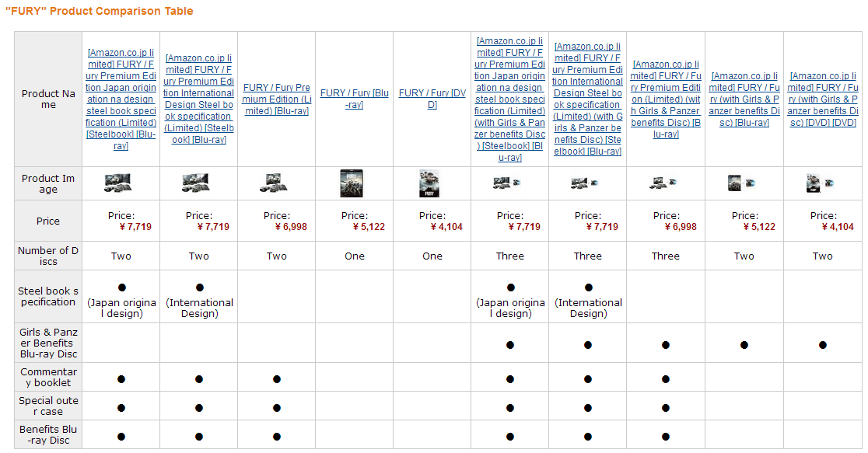
Task: Click the Girls & Panzer standard Blu-ray edition image
Action: tap(742, 183)
